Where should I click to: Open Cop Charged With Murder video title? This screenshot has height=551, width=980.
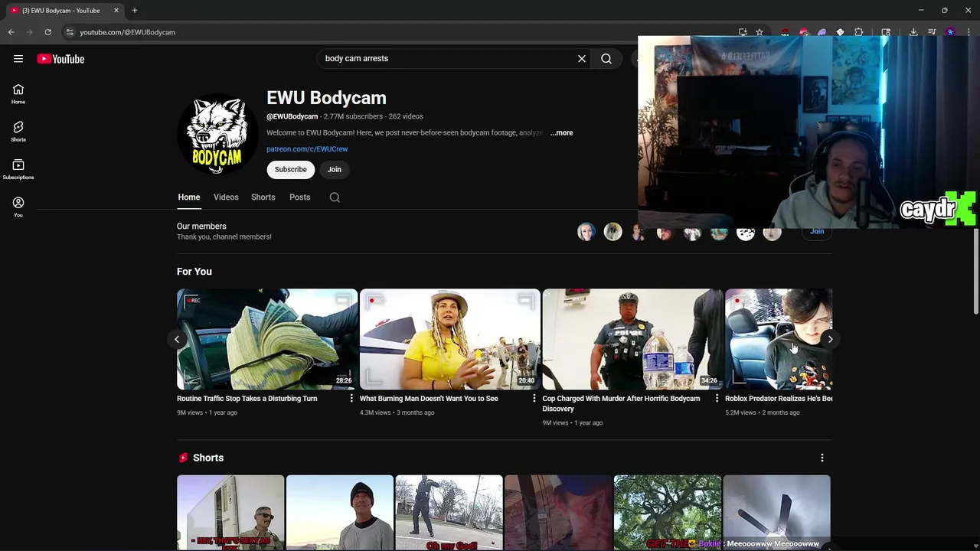621,403
